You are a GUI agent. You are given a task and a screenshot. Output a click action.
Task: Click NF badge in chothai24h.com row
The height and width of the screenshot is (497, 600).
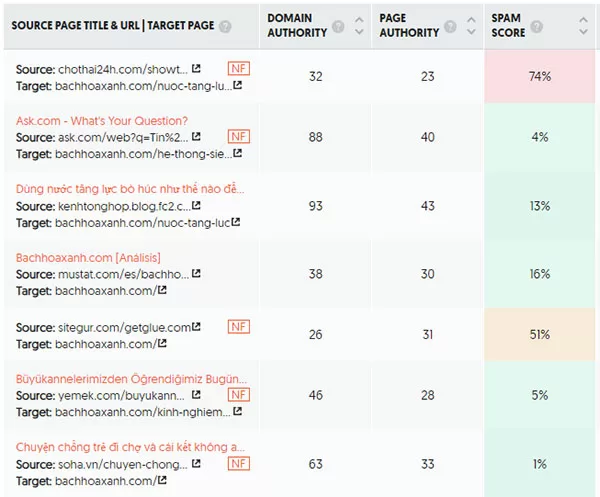[239, 68]
